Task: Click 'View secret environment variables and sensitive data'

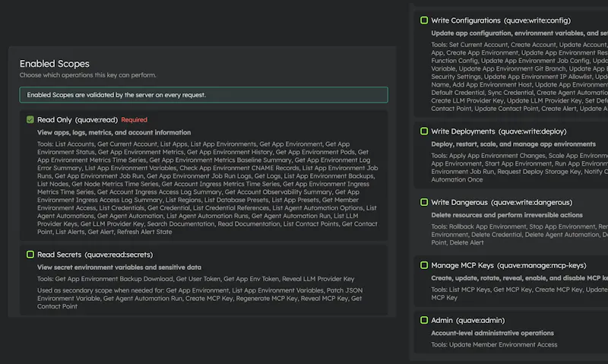Action: tap(119, 267)
